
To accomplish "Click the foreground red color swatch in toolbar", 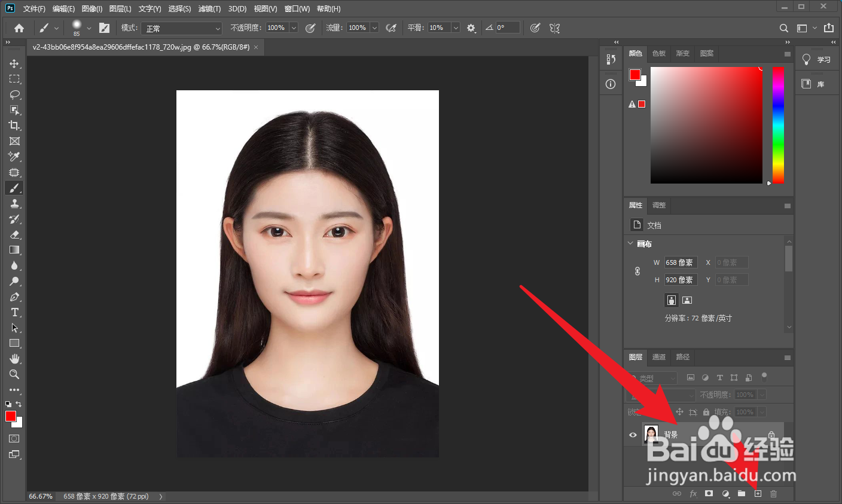I will point(10,416).
